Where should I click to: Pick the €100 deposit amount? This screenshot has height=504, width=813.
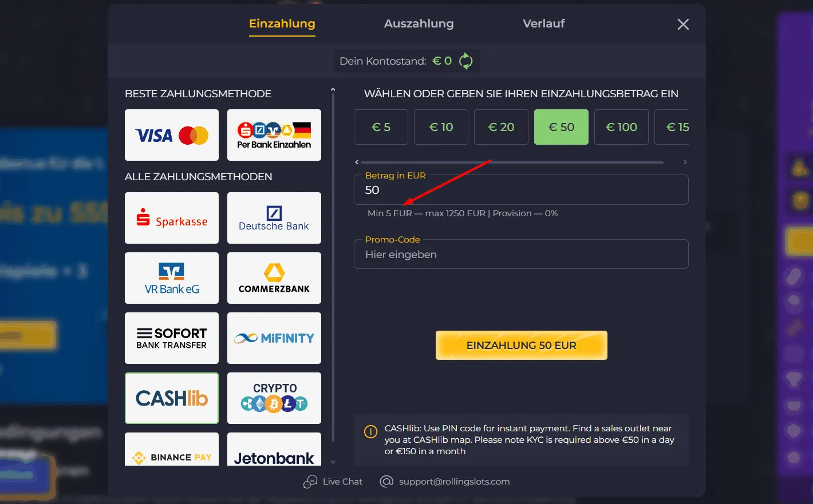[621, 127]
